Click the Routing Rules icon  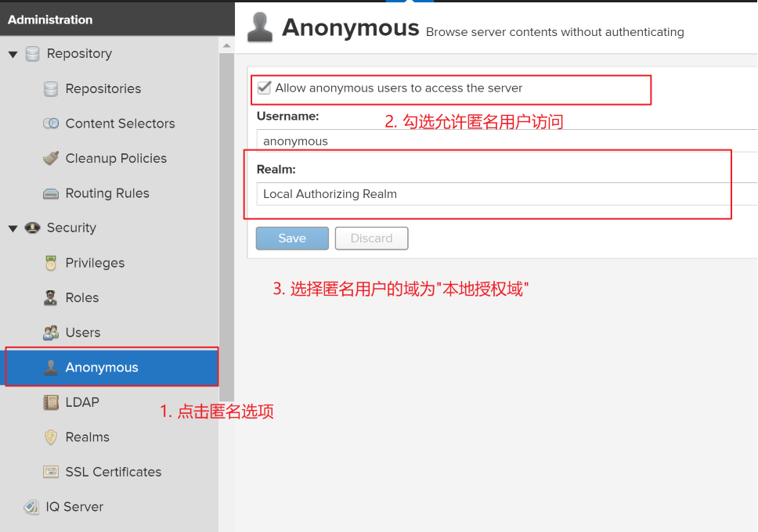pyautogui.click(x=51, y=193)
